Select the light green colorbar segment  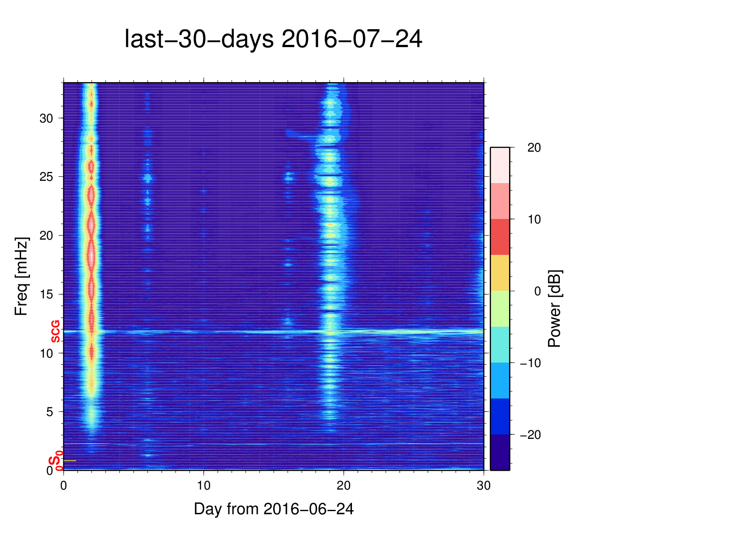[x=500, y=309]
